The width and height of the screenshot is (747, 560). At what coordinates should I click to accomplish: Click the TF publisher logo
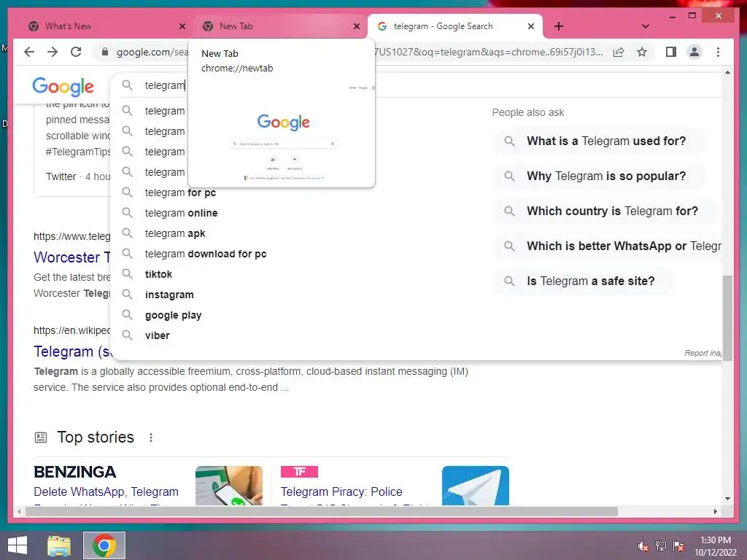click(x=299, y=472)
